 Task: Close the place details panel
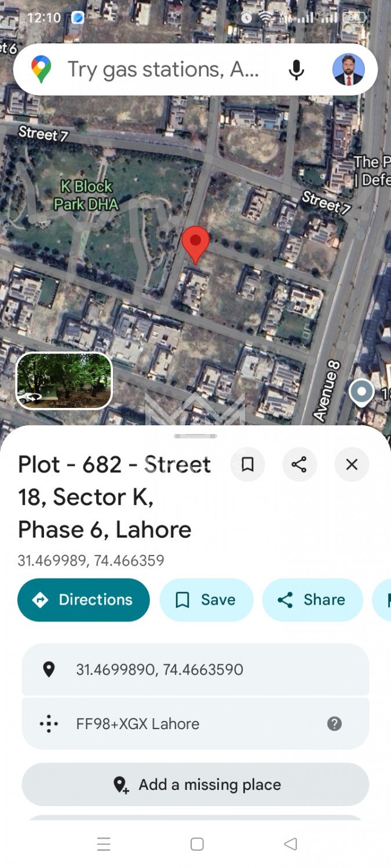352,464
